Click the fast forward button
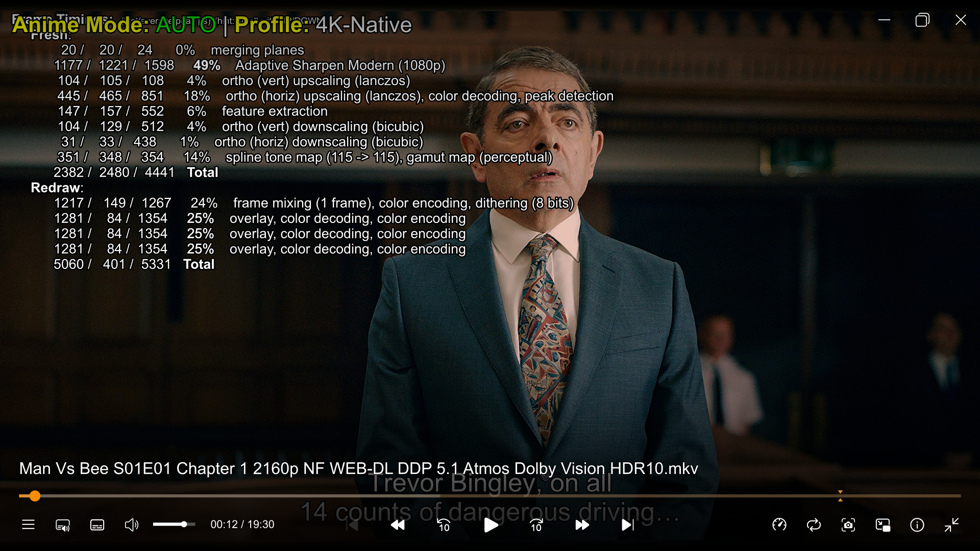980x551 pixels. [582, 525]
